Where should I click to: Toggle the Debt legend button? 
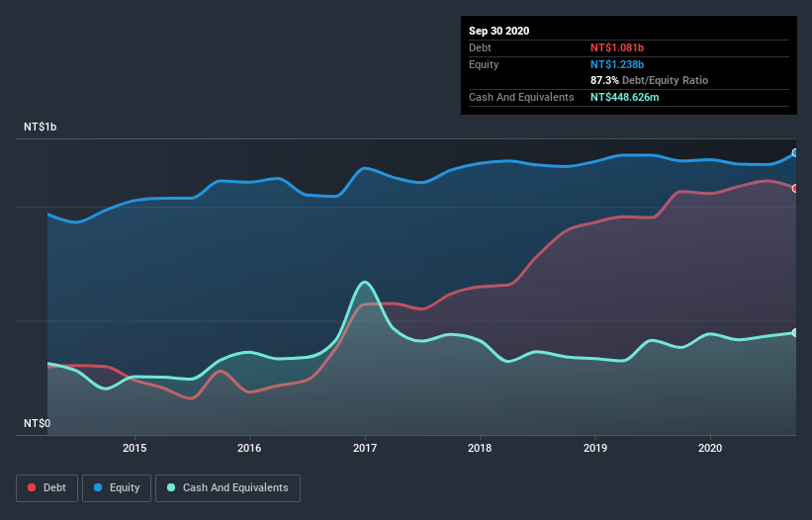click(46, 488)
